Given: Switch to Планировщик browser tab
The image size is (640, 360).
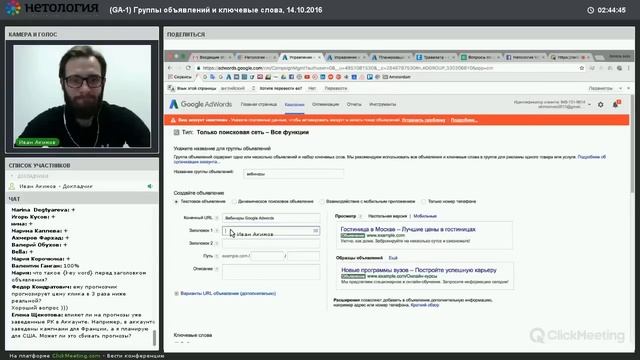Looking at the screenshot, I should pyautogui.click(x=390, y=57).
